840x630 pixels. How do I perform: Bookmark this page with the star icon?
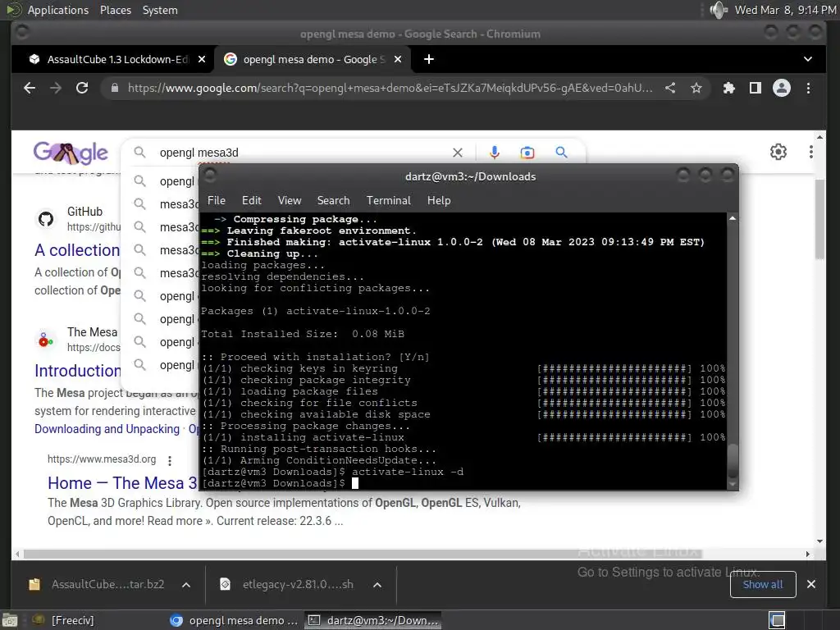pyautogui.click(x=696, y=88)
